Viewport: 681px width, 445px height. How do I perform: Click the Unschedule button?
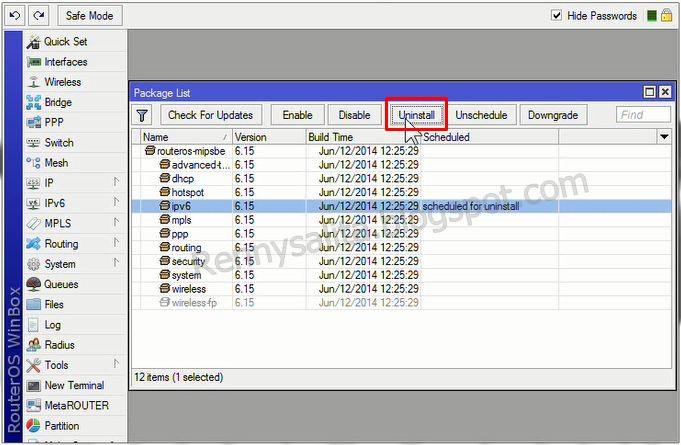(481, 115)
